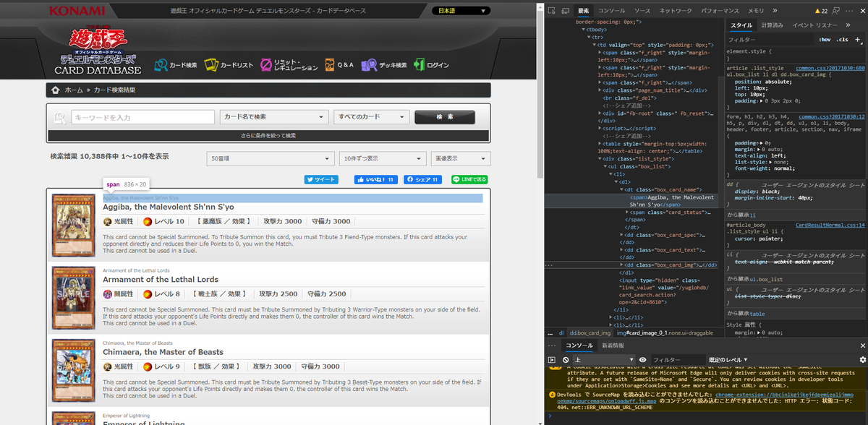
Task: Focus the Styles フィルター input
Action: 770,39
